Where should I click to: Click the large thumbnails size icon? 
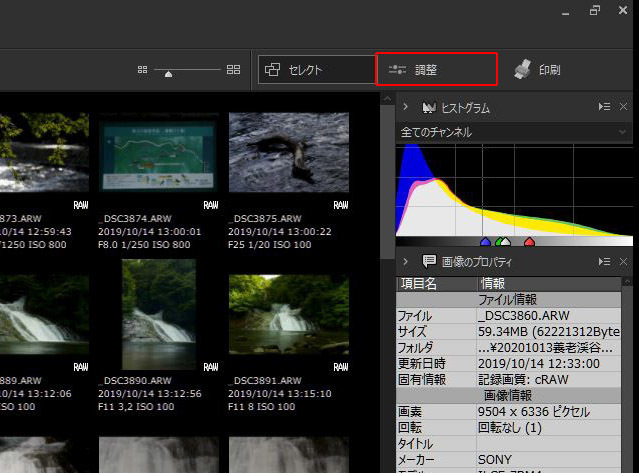tap(233, 69)
